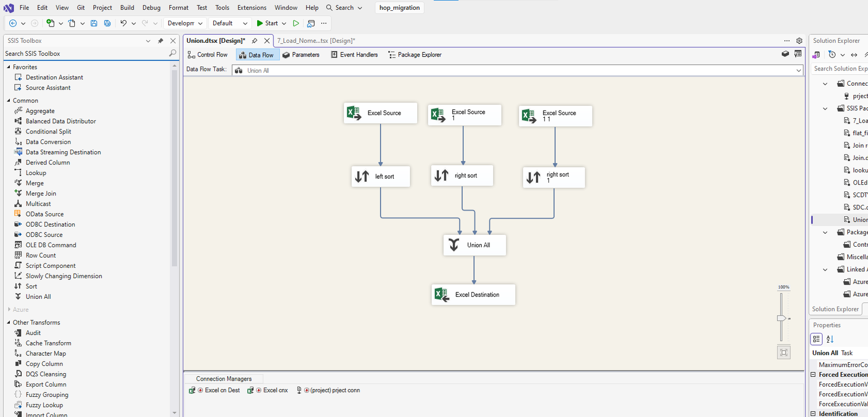Viewport: 868px width, 417px height.
Task: Open the settings gear in the tab strip
Action: click(799, 41)
